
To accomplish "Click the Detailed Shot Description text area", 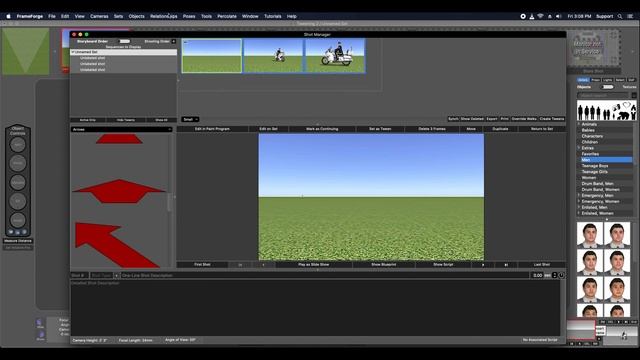I will point(315,308).
